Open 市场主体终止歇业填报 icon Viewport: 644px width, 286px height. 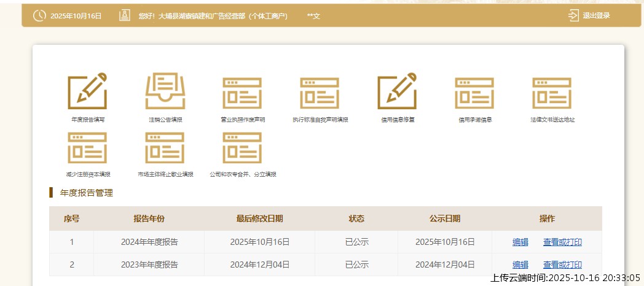165,147
